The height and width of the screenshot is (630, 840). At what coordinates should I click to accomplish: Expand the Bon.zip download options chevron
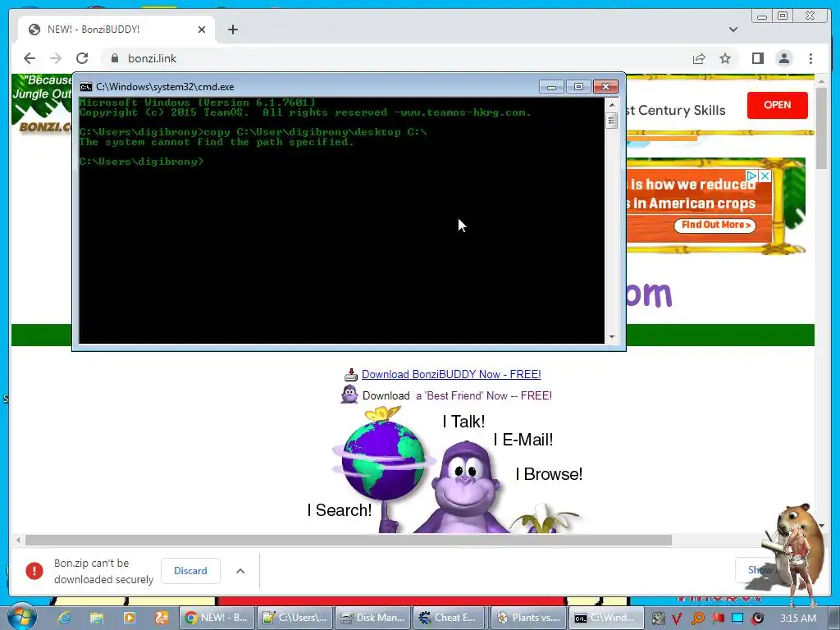tap(240, 571)
